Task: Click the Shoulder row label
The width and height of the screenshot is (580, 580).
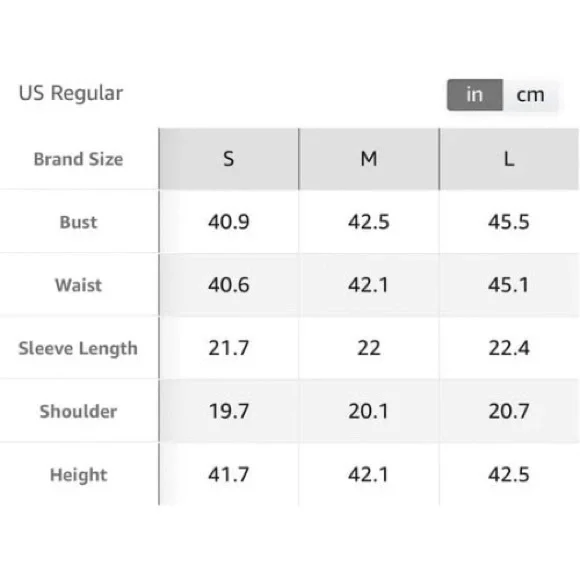Action: pyautogui.click(x=78, y=411)
